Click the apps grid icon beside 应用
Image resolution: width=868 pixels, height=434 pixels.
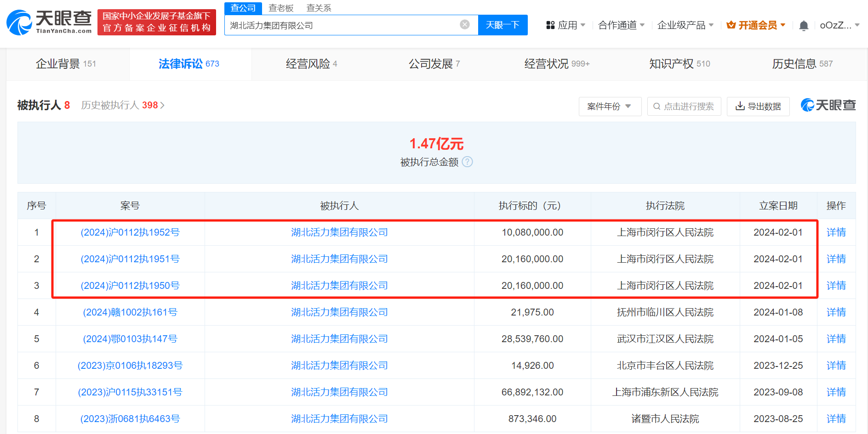[550, 25]
